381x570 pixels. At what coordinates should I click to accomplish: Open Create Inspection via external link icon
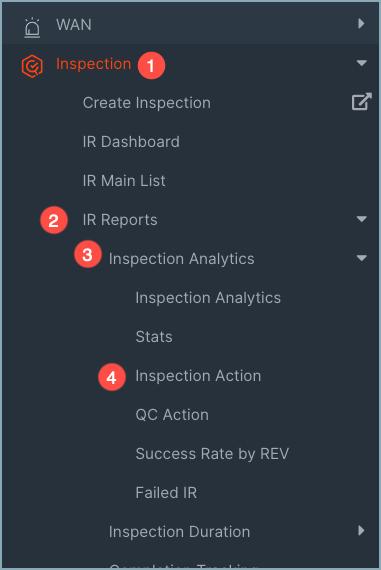361,101
